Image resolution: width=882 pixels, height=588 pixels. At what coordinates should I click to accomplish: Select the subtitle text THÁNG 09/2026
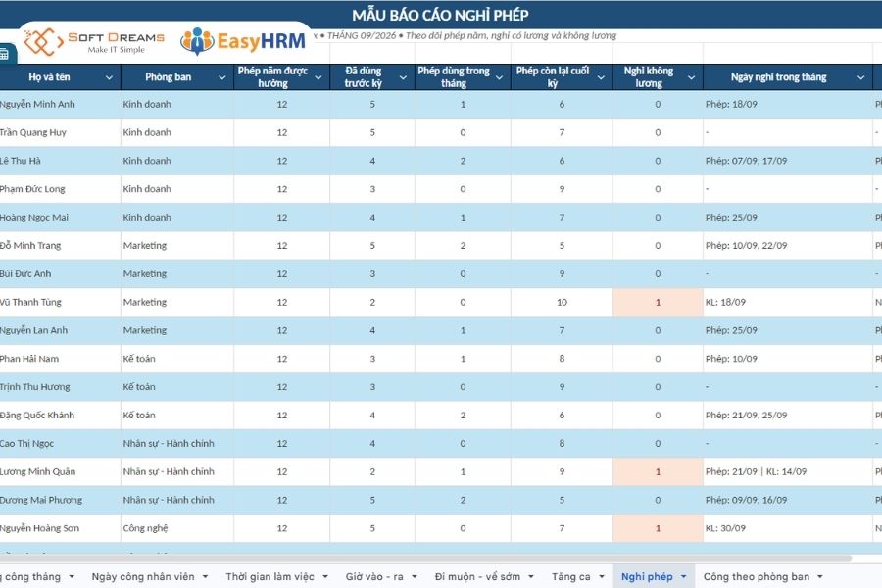click(x=361, y=35)
